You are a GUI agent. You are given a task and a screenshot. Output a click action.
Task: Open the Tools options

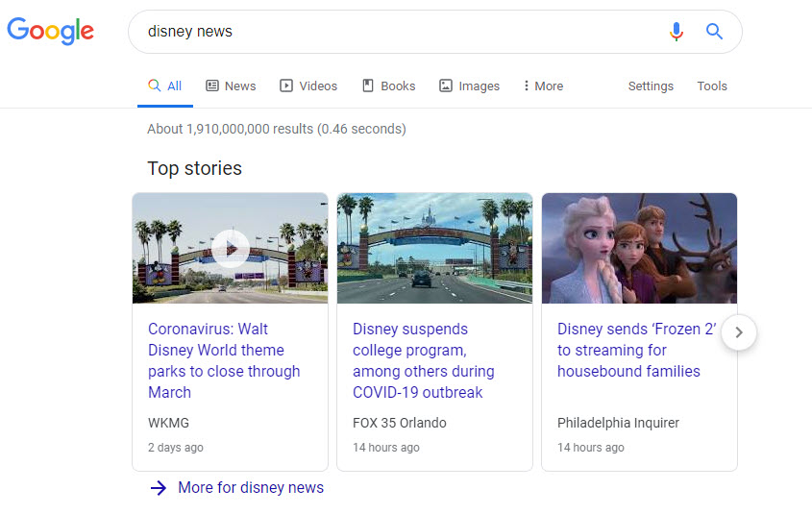[712, 86]
